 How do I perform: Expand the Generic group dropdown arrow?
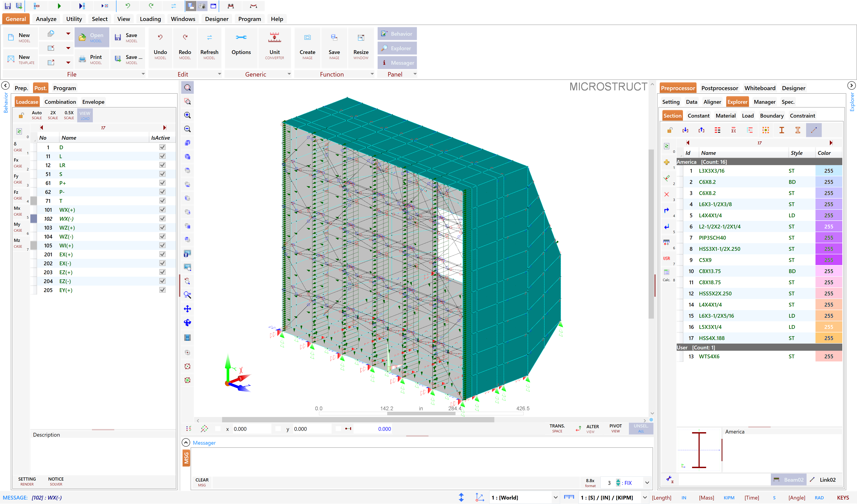[x=289, y=74]
